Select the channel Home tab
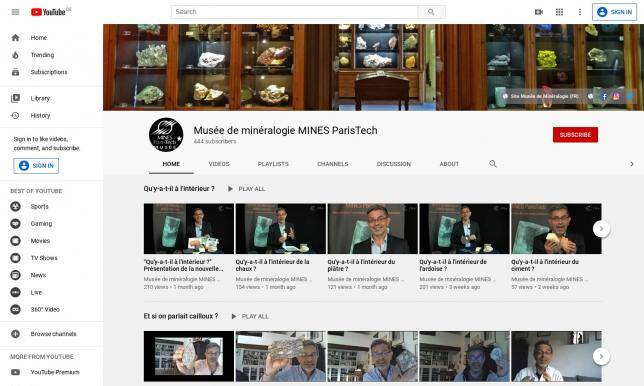Viewport: 644px width, 386px height. click(171, 164)
